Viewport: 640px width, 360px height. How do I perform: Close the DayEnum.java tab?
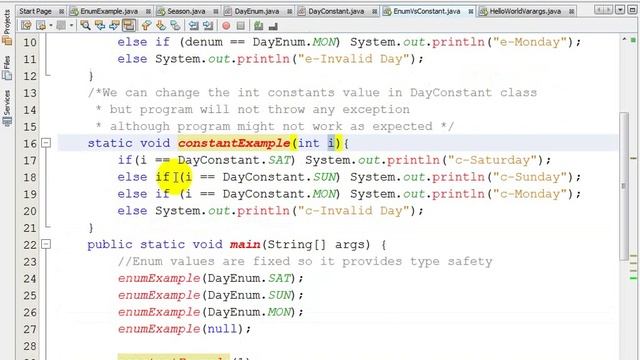pos(289,11)
